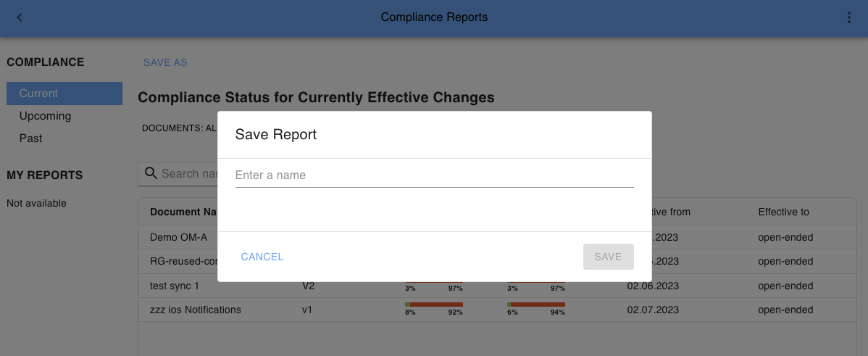868x356 pixels.
Task: Focus the Enter a name field
Action: click(434, 175)
